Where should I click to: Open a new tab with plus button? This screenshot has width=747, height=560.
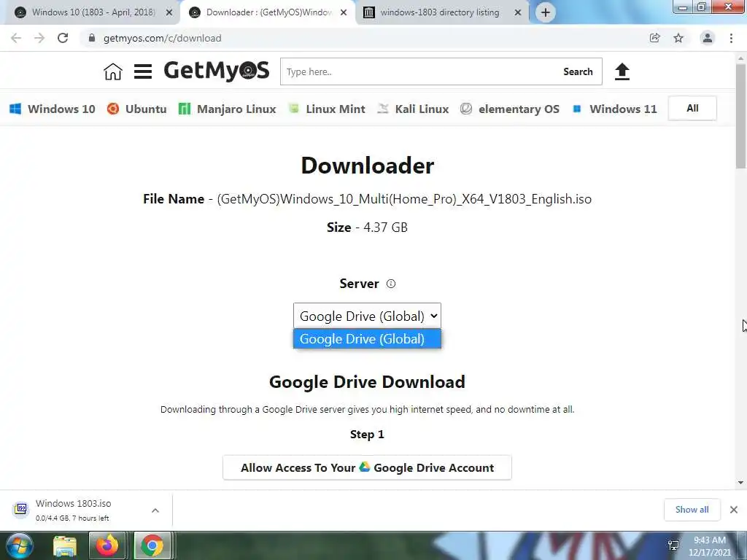[x=546, y=12]
